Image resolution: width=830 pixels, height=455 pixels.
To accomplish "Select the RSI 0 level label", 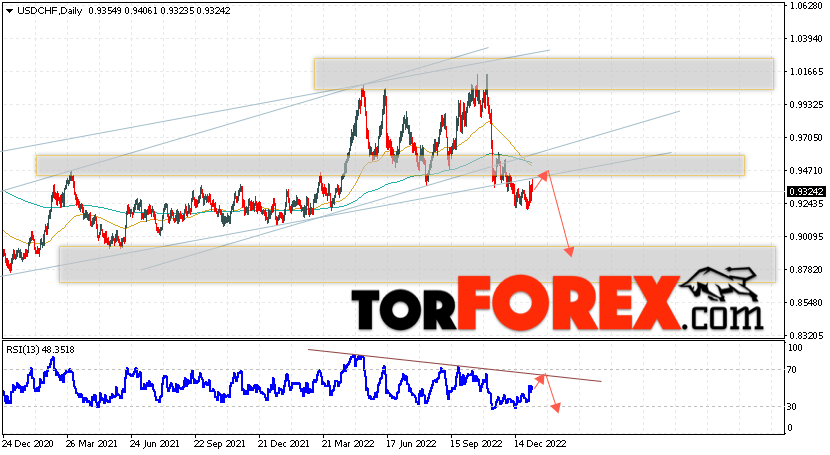I will tap(790, 427).
